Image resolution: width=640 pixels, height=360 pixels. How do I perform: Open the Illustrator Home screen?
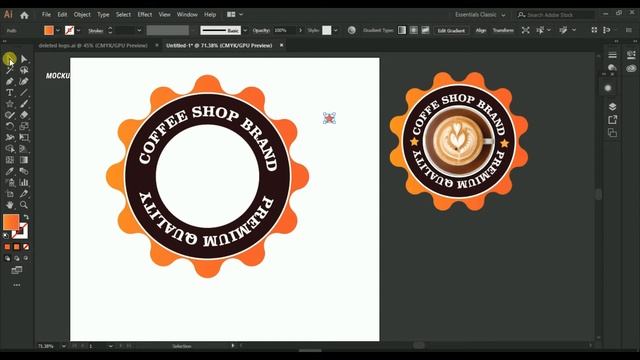tap(24, 15)
